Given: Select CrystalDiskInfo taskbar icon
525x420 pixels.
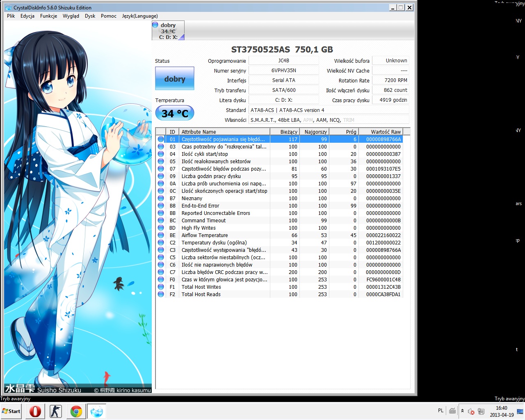Looking at the screenshot, I should 96,411.
